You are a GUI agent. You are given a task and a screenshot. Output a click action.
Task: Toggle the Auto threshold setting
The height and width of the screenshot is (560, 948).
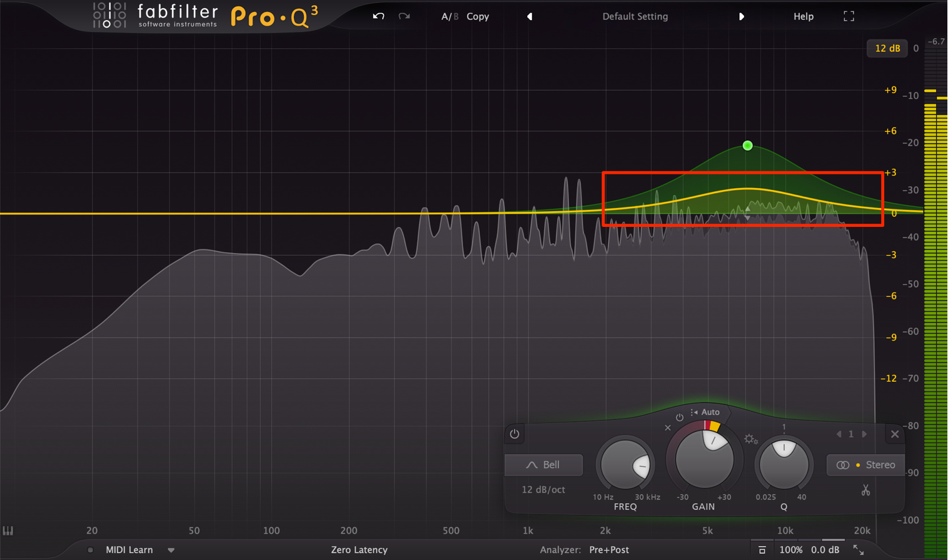click(705, 412)
